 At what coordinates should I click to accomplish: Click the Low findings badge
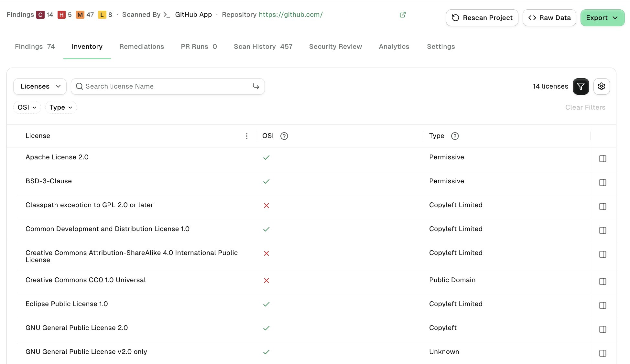point(102,15)
